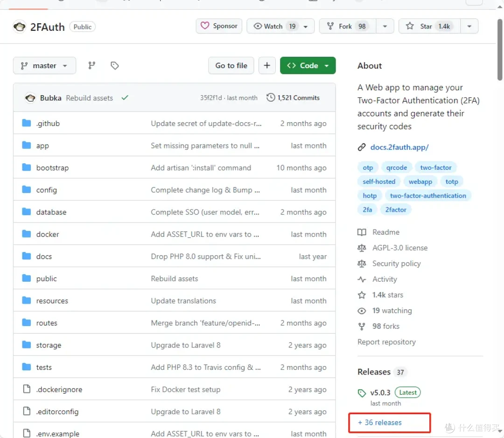This screenshot has width=504, height=438.
Task: Click the pulse icon next to Activity
Action: (x=362, y=279)
